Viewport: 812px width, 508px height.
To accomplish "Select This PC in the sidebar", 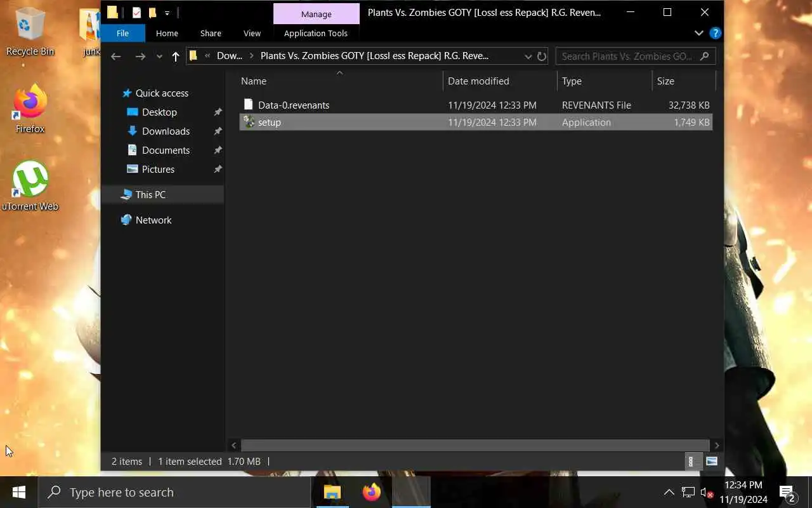I will [150, 194].
